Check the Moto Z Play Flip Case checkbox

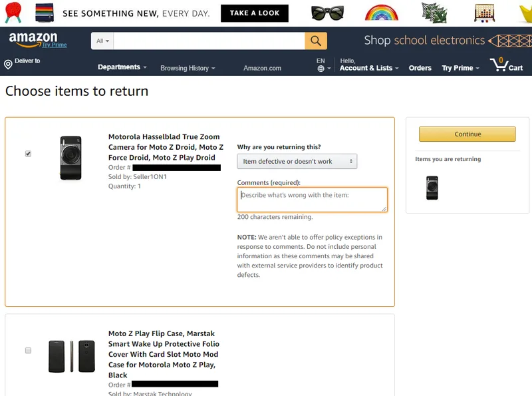(x=28, y=350)
